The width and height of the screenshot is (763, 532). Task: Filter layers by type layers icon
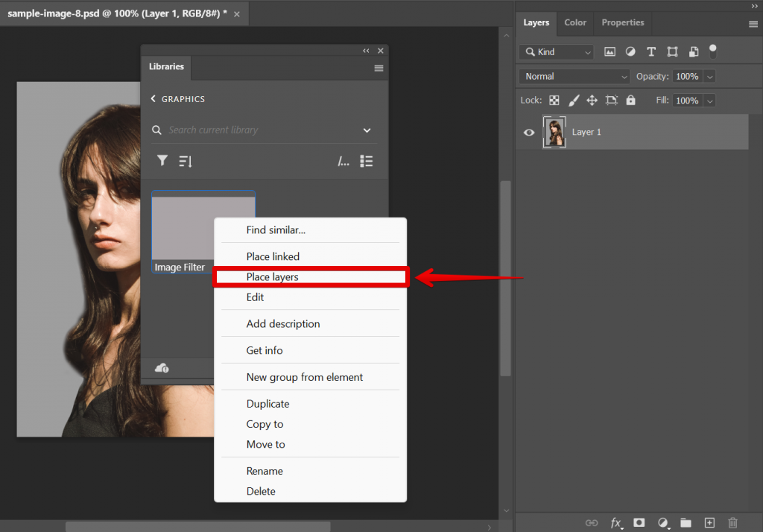click(x=651, y=52)
